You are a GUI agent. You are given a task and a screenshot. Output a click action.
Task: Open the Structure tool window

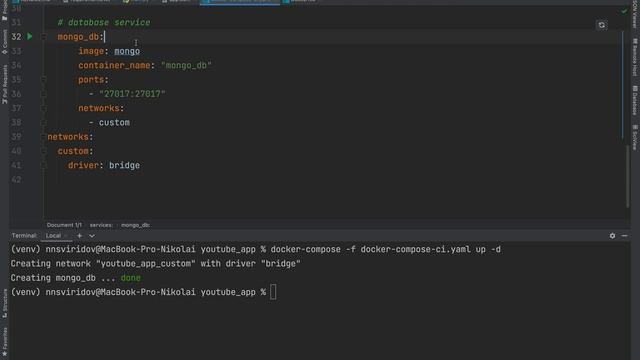[4, 303]
